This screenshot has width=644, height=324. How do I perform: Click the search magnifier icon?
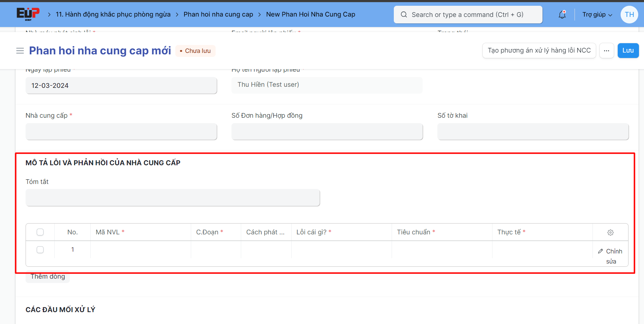point(404,15)
